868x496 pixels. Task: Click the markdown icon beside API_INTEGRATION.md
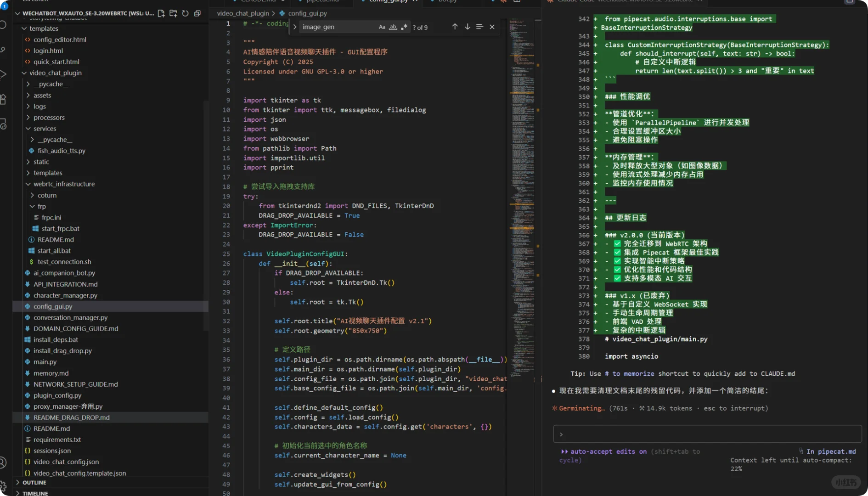28,284
